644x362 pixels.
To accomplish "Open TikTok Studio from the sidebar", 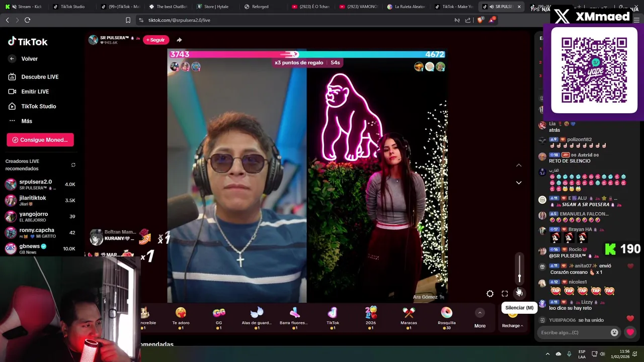I will coord(32,106).
